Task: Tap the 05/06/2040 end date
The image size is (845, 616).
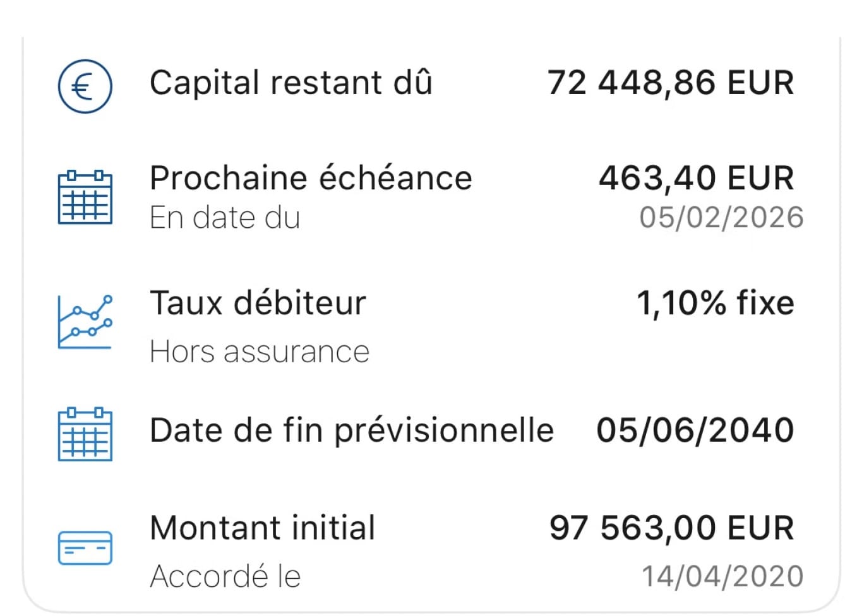Action: click(695, 430)
